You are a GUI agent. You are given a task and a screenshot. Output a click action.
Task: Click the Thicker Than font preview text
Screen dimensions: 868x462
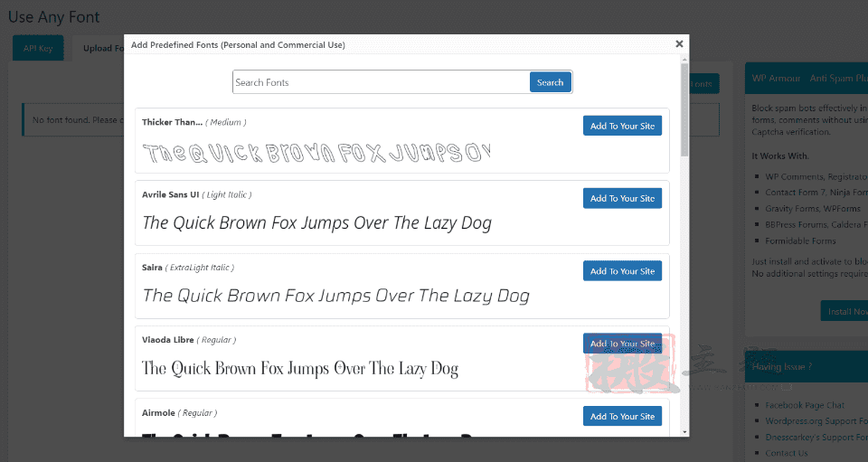click(x=316, y=153)
